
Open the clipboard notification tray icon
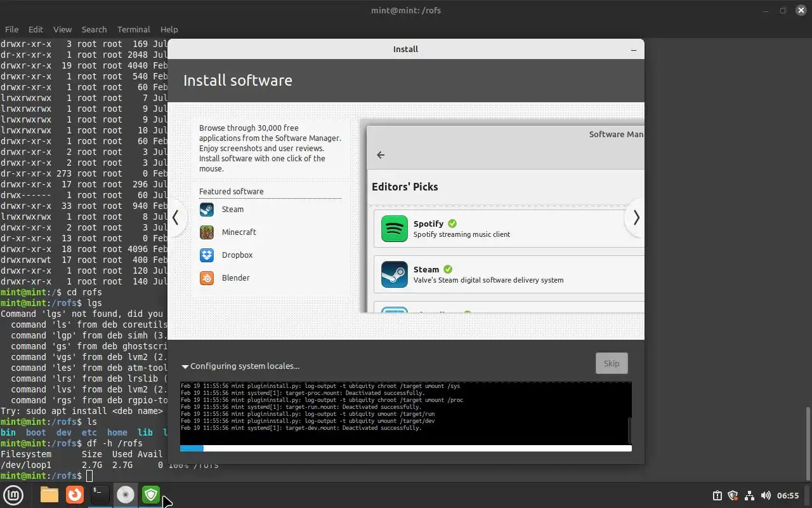pos(717,495)
